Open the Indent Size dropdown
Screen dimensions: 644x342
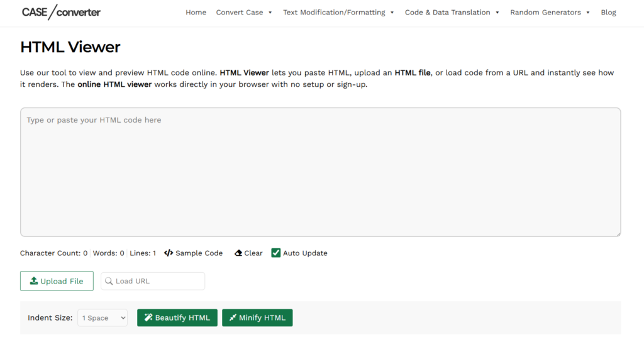pyautogui.click(x=103, y=317)
